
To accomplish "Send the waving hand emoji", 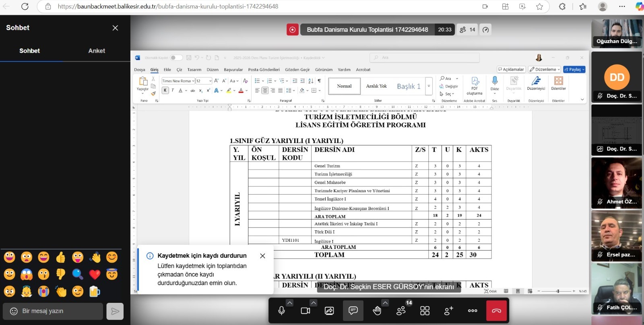I will (95, 257).
